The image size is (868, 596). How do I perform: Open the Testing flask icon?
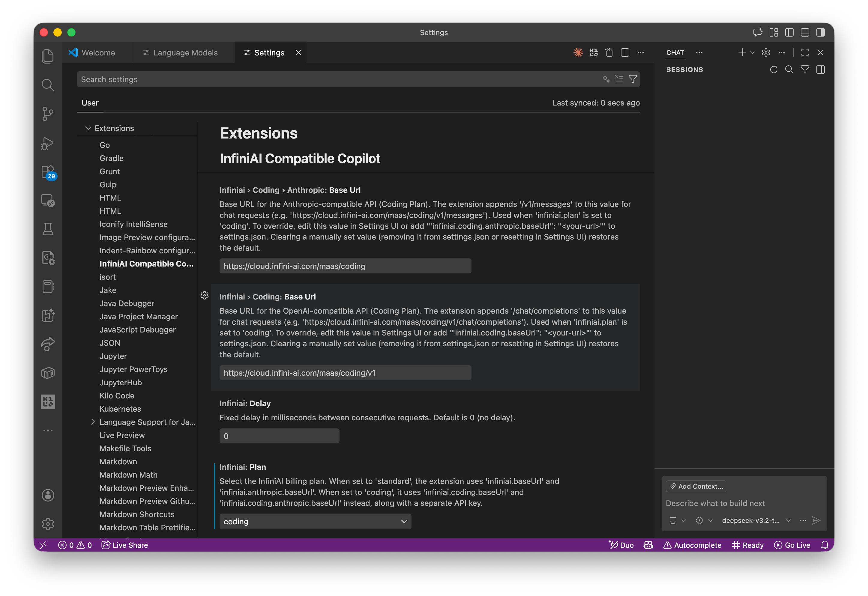coord(48,229)
